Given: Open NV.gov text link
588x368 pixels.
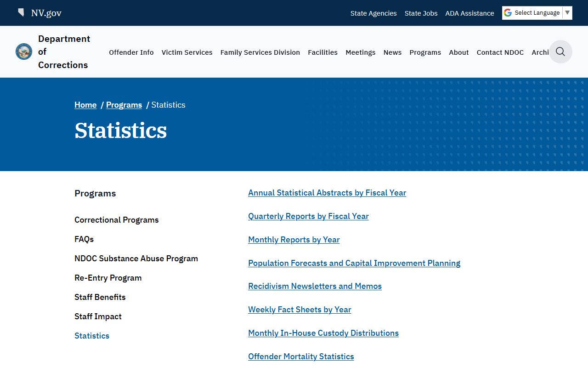Looking at the screenshot, I should 46,13.
